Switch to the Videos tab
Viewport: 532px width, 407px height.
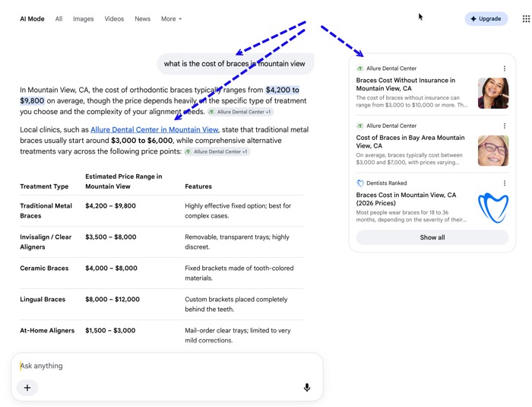pyautogui.click(x=114, y=19)
